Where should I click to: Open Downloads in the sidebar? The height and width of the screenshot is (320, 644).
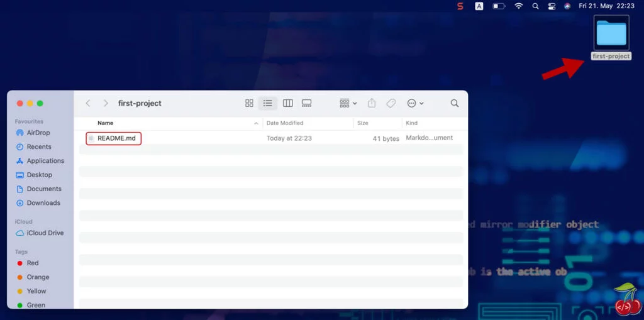click(x=38, y=202)
